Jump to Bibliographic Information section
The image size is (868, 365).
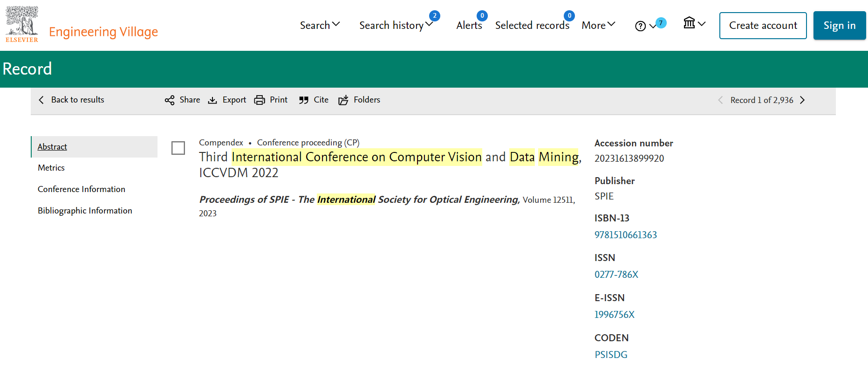coord(85,211)
